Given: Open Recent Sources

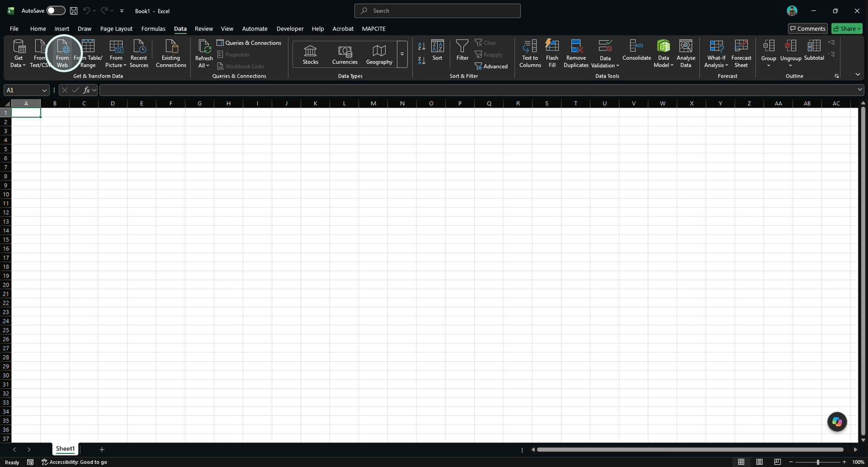Looking at the screenshot, I should pyautogui.click(x=139, y=53).
